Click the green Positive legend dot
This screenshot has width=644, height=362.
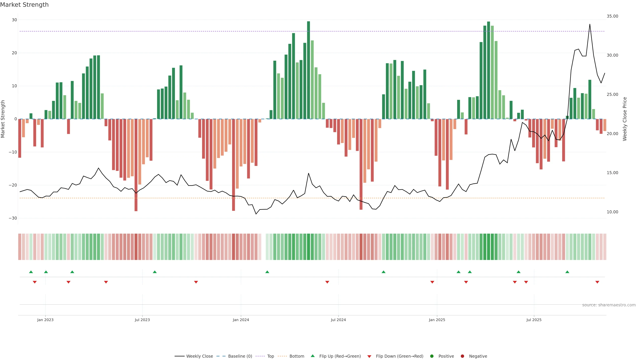pyautogui.click(x=432, y=356)
